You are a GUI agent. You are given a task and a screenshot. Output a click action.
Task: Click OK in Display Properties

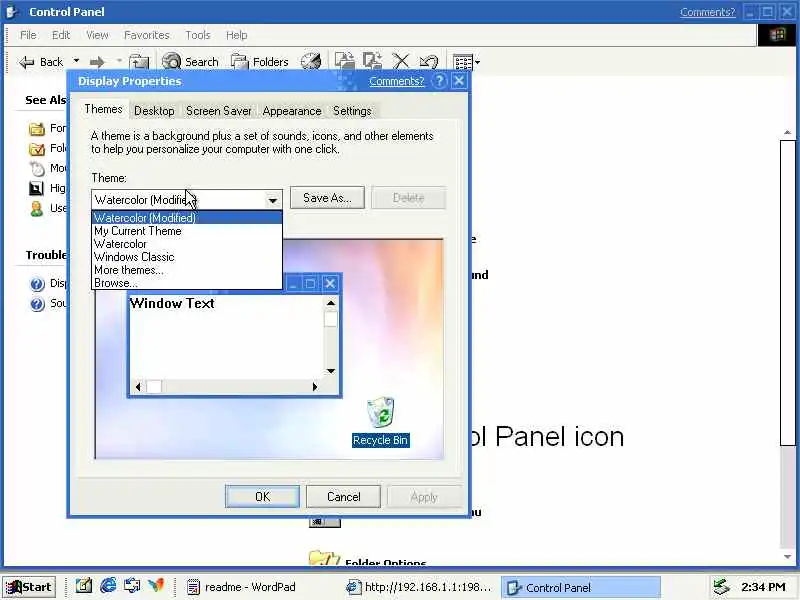point(262,496)
